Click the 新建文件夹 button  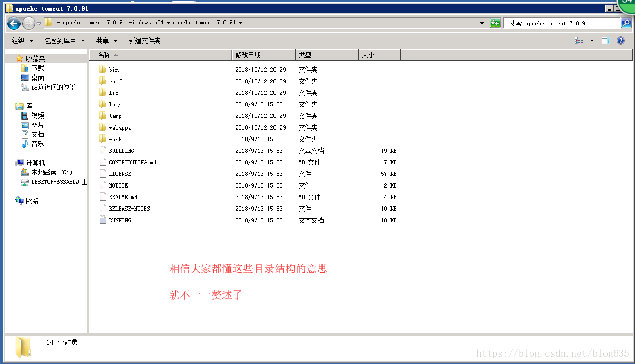[144, 41]
